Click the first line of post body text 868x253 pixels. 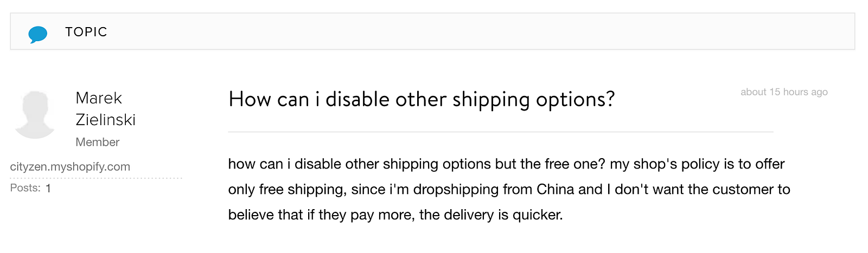click(506, 164)
